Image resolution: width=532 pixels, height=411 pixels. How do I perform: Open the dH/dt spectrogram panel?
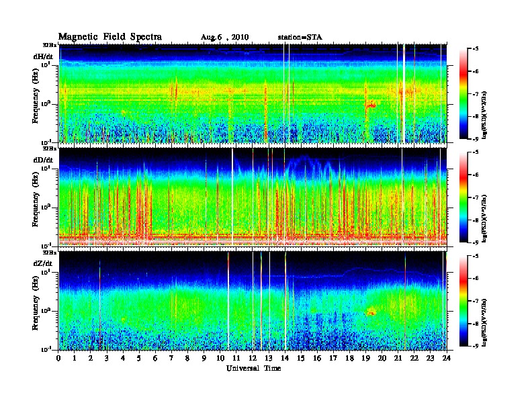253,93
